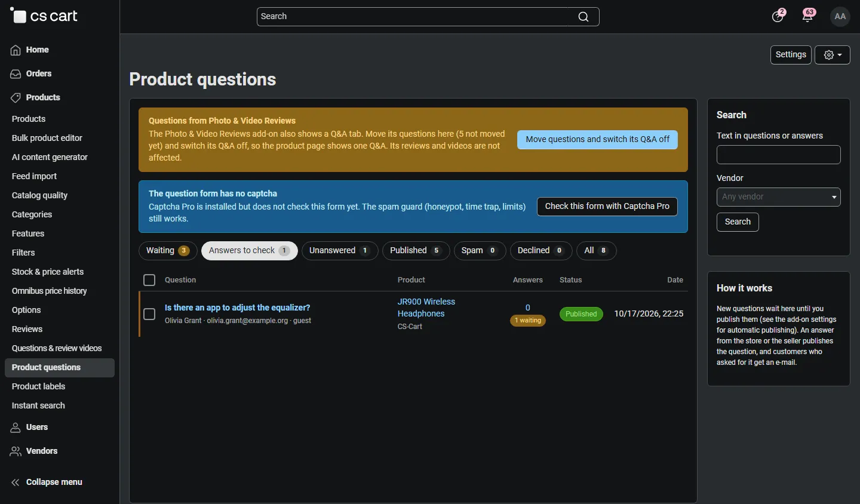
Task: Click the Product column header
Action: [411, 280]
